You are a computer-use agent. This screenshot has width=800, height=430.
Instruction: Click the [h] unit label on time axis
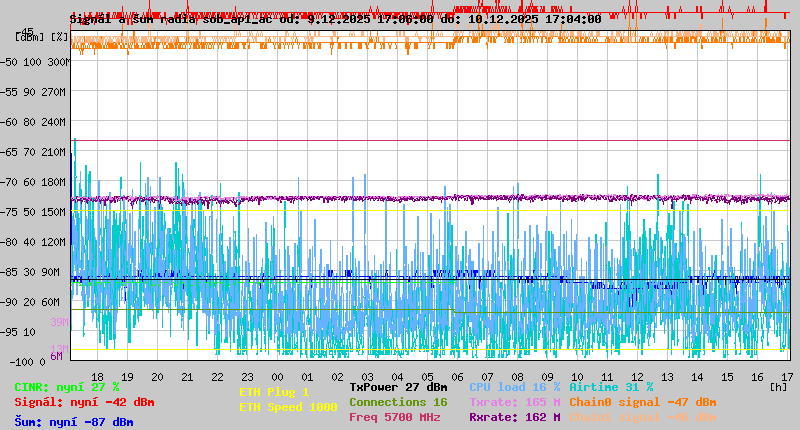coord(778,386)
